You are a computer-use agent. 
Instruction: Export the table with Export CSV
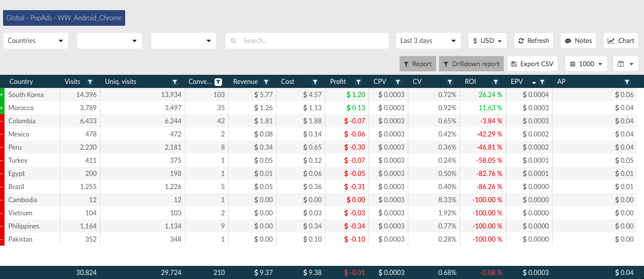pos(532,64)
